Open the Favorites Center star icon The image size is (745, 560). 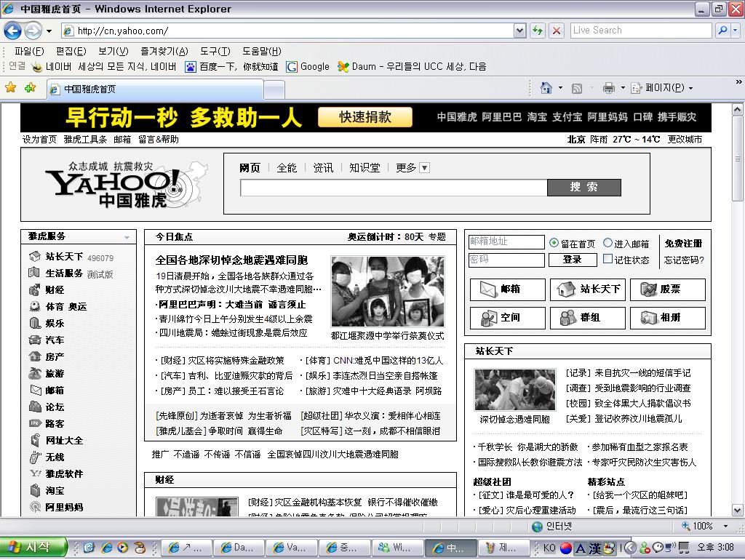point(10,87)
